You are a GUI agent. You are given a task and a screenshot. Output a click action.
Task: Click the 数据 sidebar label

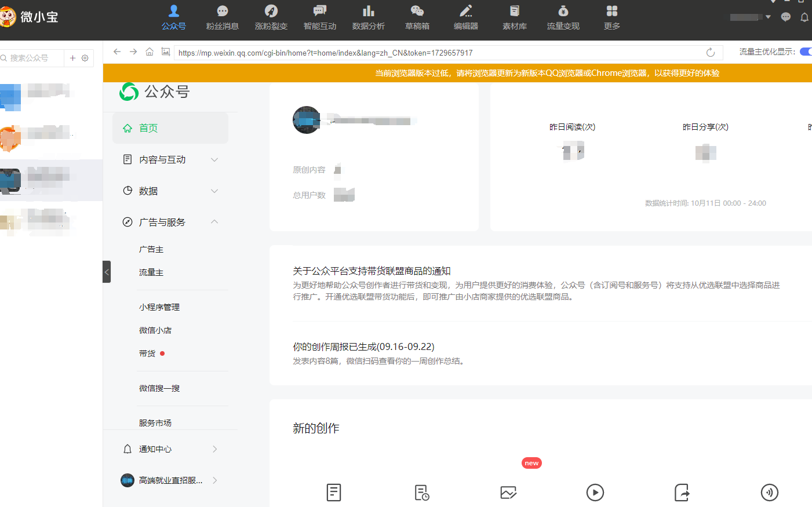[x=148, y=191]
